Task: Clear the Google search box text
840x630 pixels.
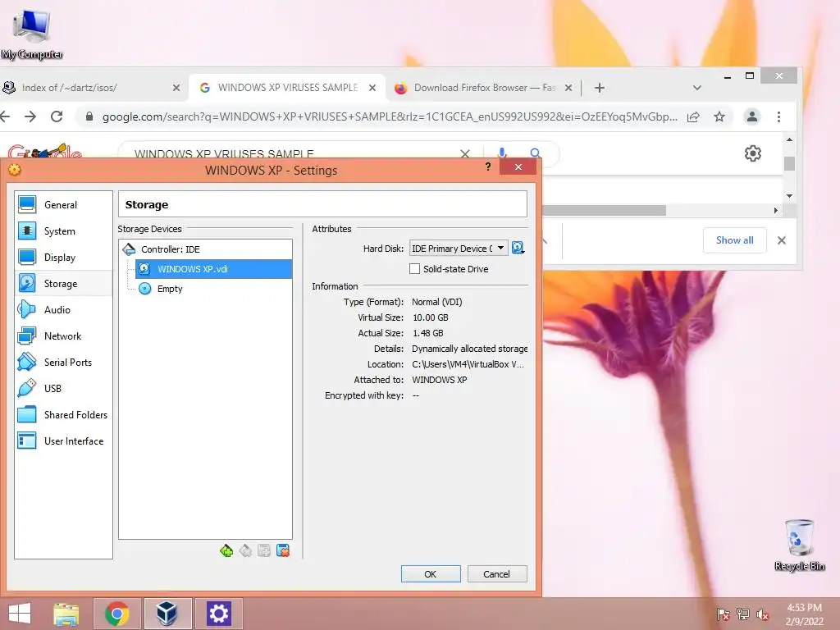Action: click(x=465, y=153)
